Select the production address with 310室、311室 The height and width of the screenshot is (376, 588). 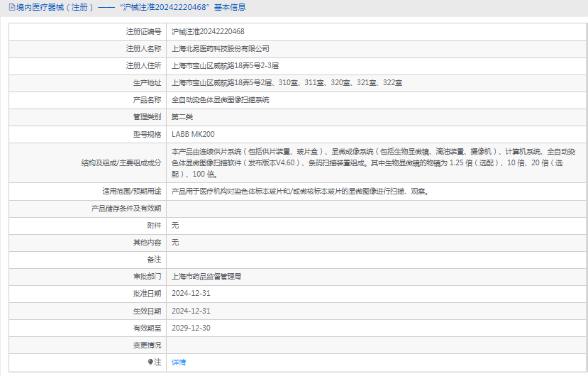[287, 83]
